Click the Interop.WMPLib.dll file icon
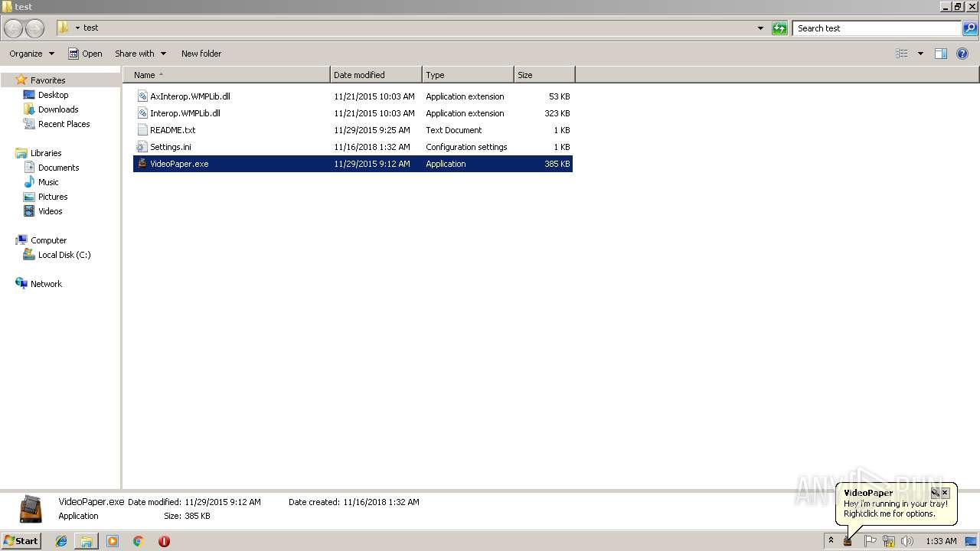 point(142,113)
